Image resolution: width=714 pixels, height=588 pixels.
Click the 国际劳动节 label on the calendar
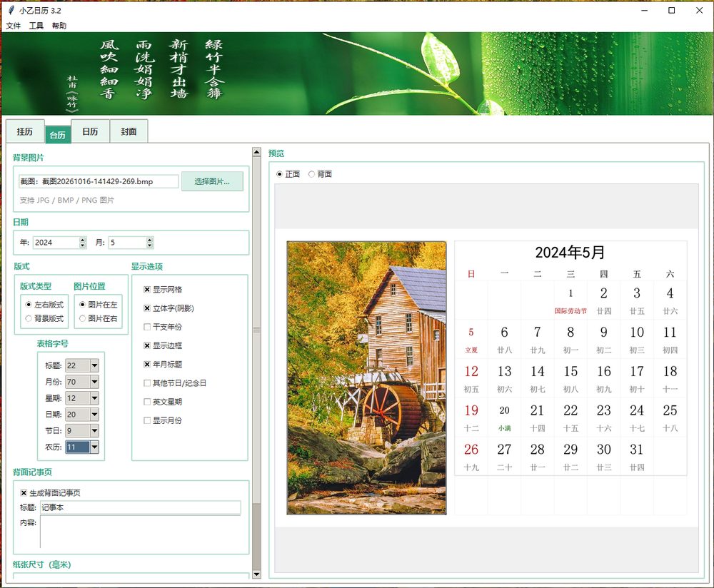point(570,311)
